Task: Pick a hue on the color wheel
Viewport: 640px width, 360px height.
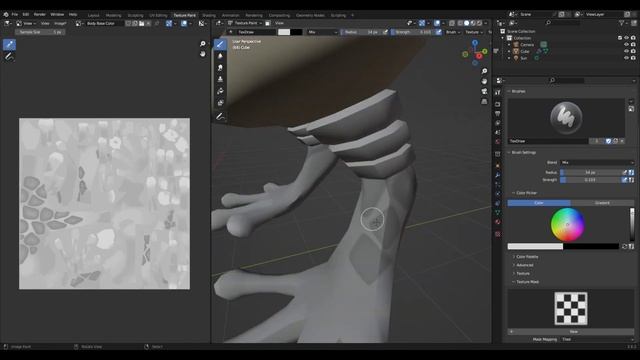Action: [x=567, y=224]
